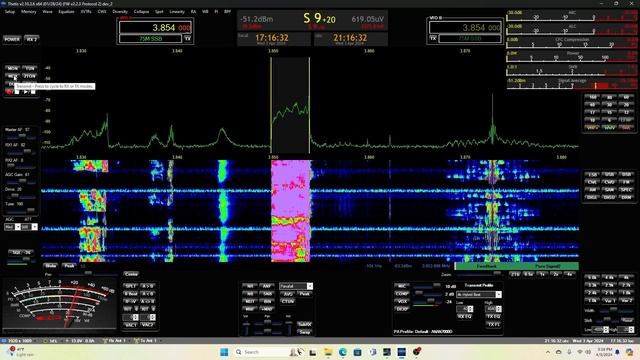The width and height of the screenshot is (640, 360).
Task: Open the XVTRs menu
Action: pyautogui.click(x=86, y=11)
